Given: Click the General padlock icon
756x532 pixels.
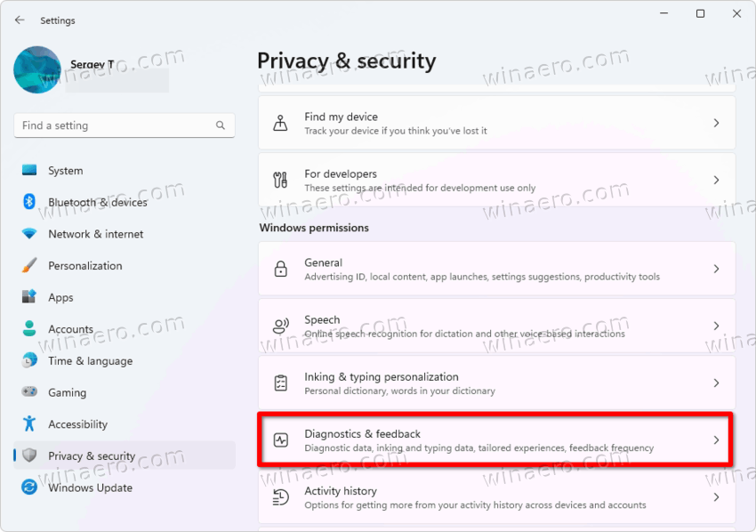Looking at the screenshot, I should point(280,269).
